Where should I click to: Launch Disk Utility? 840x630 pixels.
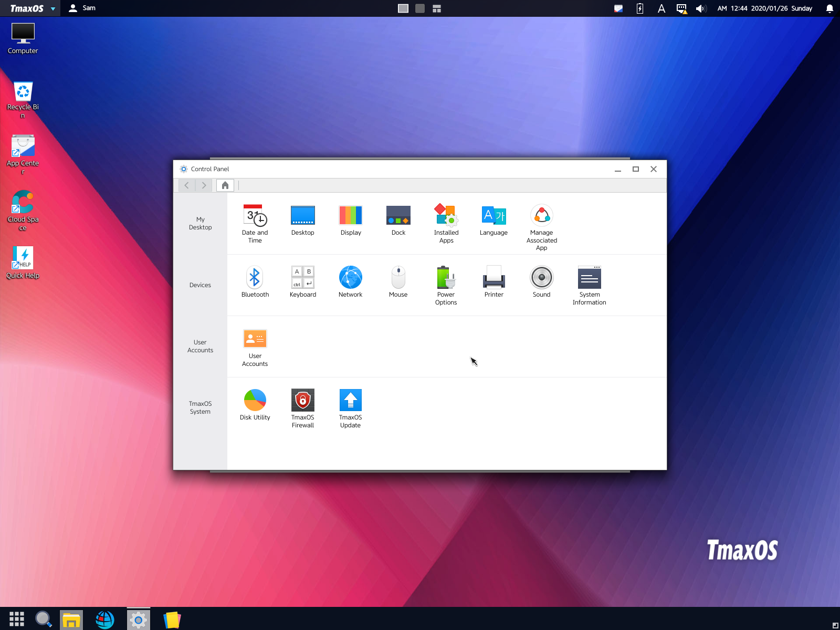pyautogui.click(x=255, y=404)
